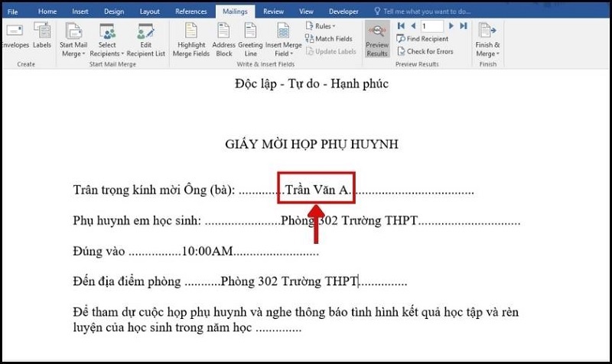Toggle Highlight Merge Fields
Image resolution: width=612 pixels, height=364 pixels.
click(191, 40)
